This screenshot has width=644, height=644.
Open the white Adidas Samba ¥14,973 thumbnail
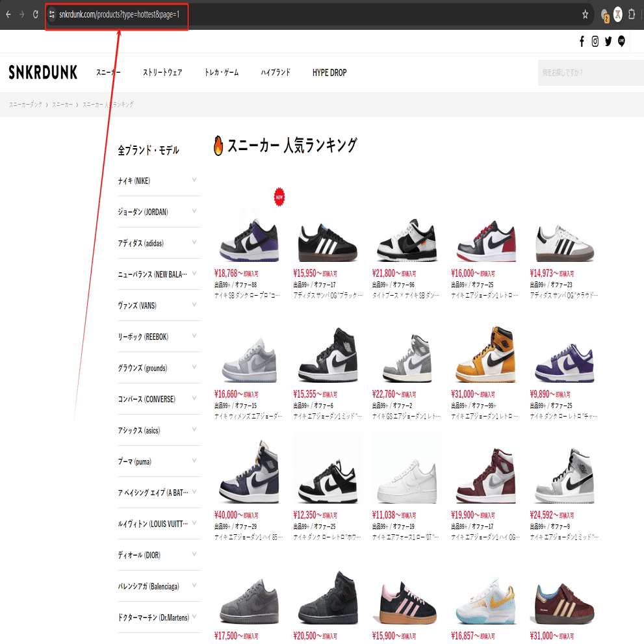564,243
